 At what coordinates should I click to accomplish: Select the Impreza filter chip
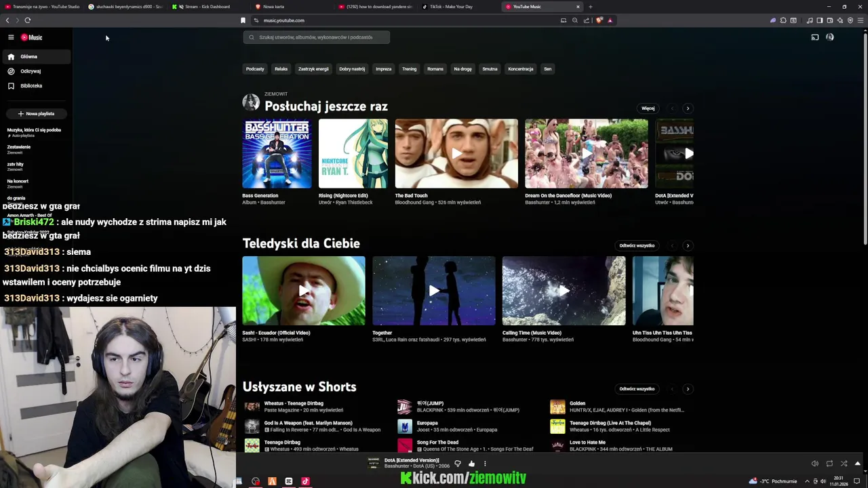tap(384, 68)
